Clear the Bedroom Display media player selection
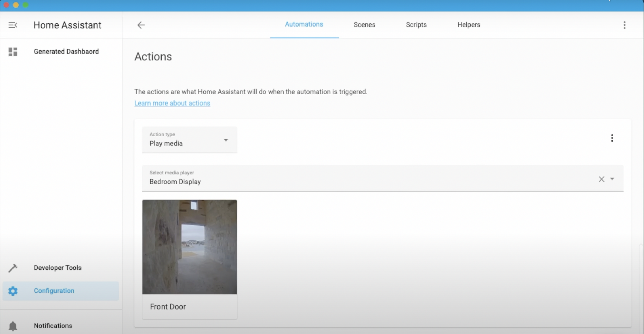 pyautogui.click(x=601, y=179)
